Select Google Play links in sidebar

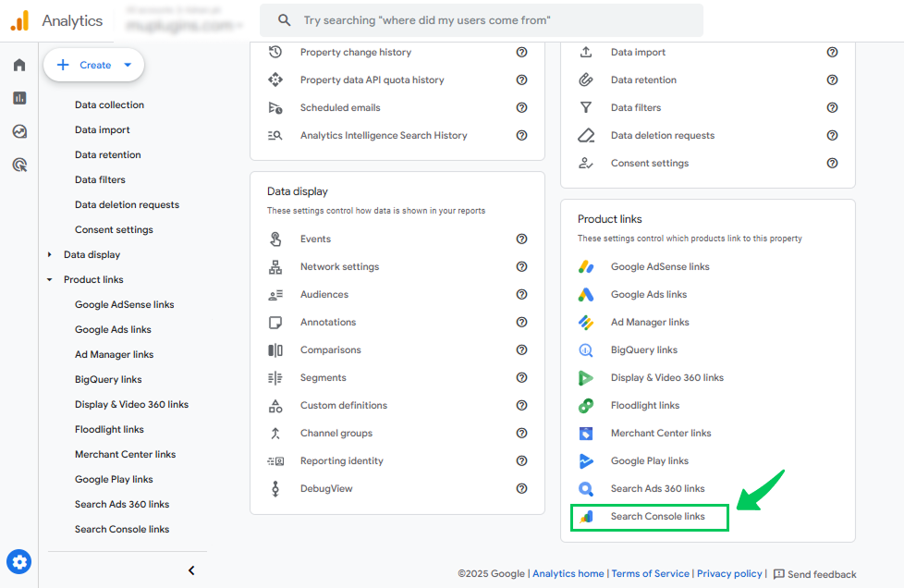pyautogui.click(x=114, y=479)
